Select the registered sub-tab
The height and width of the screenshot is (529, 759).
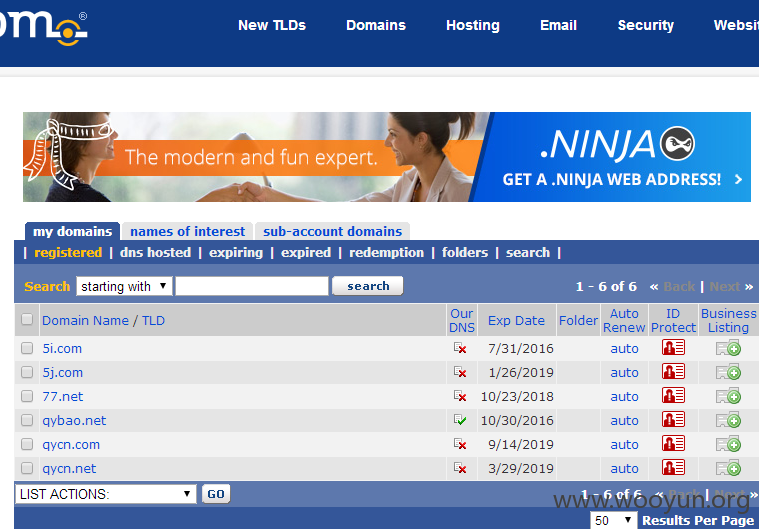[x=68, y=253]
